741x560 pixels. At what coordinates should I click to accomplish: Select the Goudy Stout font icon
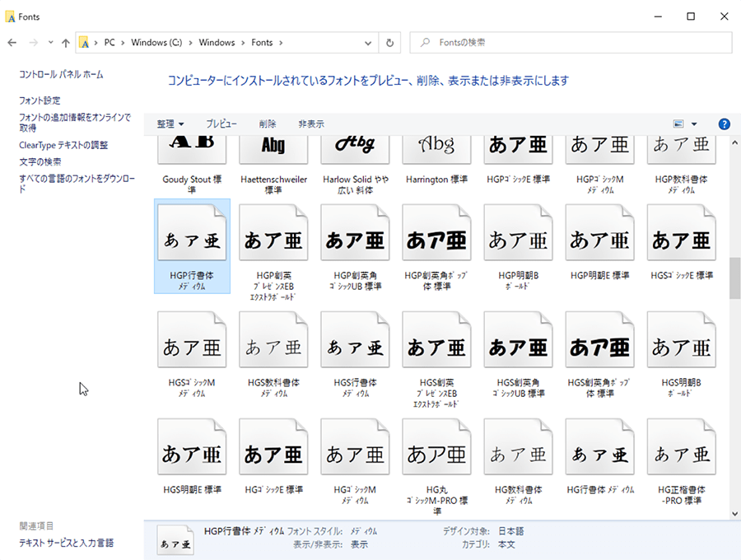[192, 147]
